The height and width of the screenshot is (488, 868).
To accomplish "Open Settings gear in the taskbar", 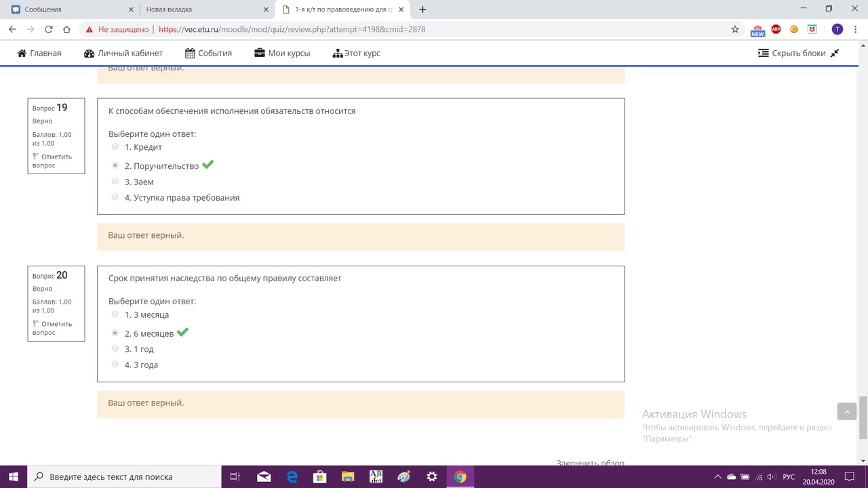I will [x=431, y=476].
